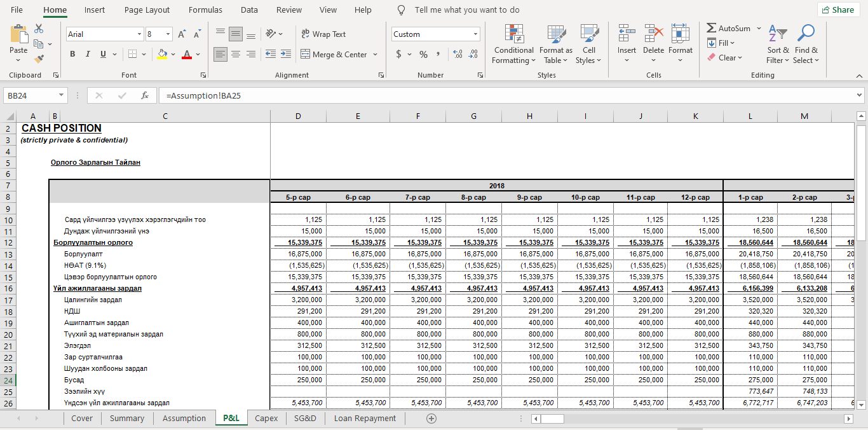Switch to the Loan Repayment sheet
The width and height of the screenshot is (868, 430).
365,419
